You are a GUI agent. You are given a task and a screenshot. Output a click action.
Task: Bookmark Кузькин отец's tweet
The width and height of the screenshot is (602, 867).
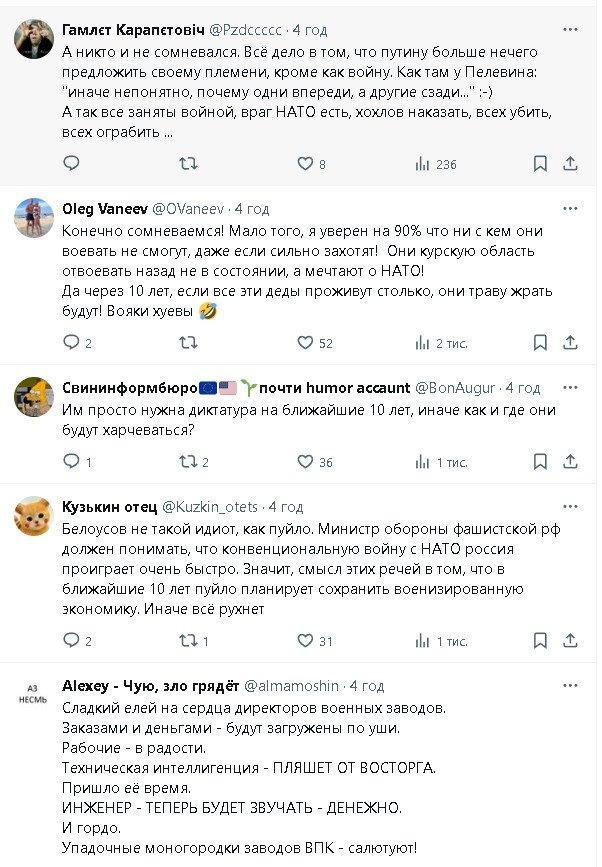[540, 641]
